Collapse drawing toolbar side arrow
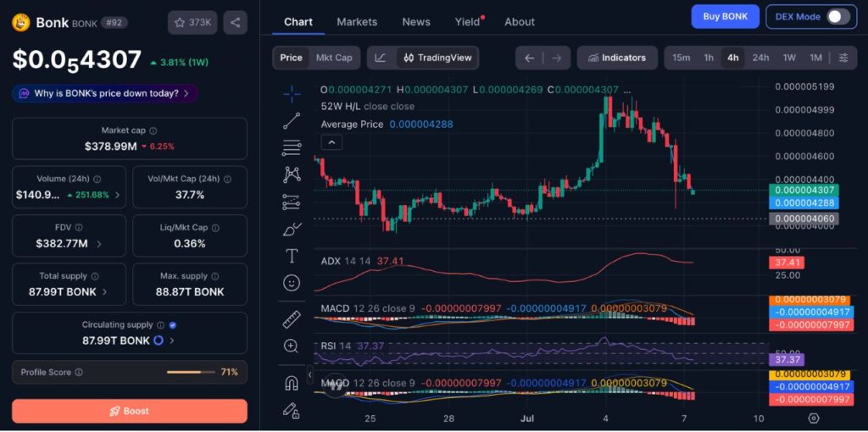The height and width of the screenshot is (432, 868). (x=310, y=374)
